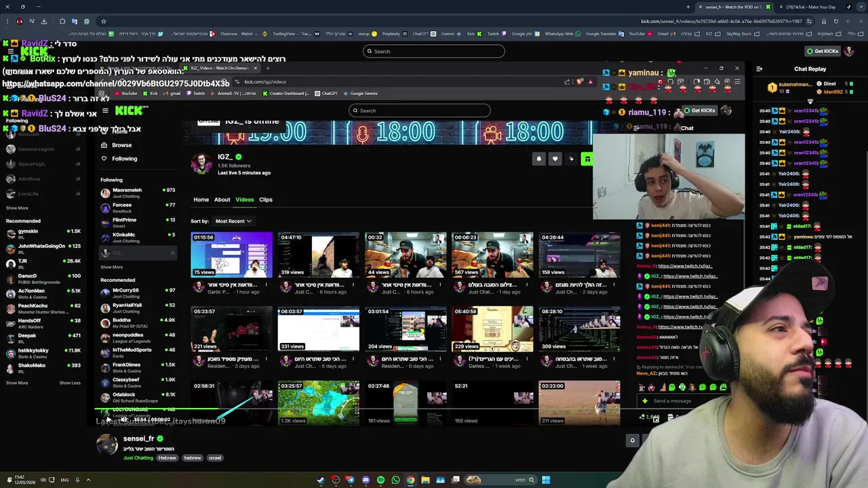Viewport: 868px width, 488px height.
Task: Open the About tab on IGZ channel
Action: pyautogui.click(x=222, y=199)
